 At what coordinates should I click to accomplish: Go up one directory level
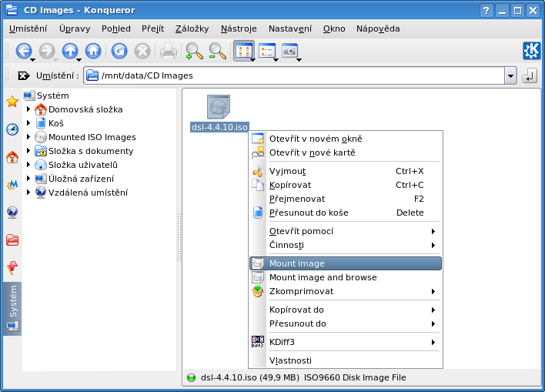[x=70, y=51]
